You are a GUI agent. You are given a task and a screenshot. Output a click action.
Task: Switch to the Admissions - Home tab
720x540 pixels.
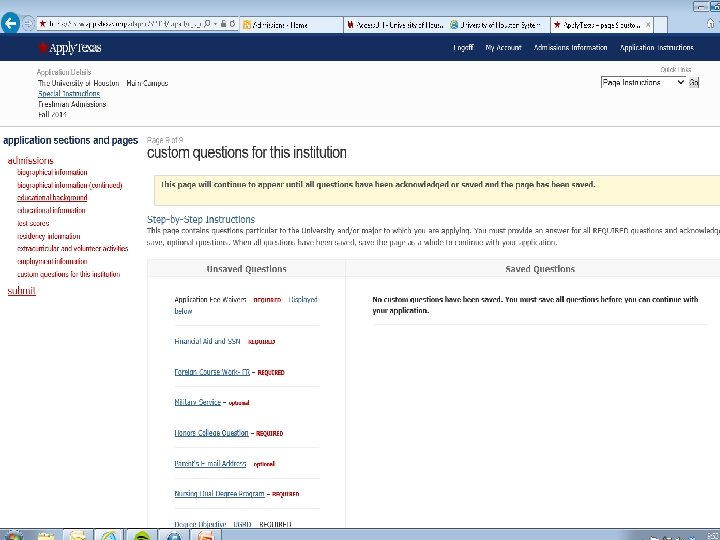[291, 25]
